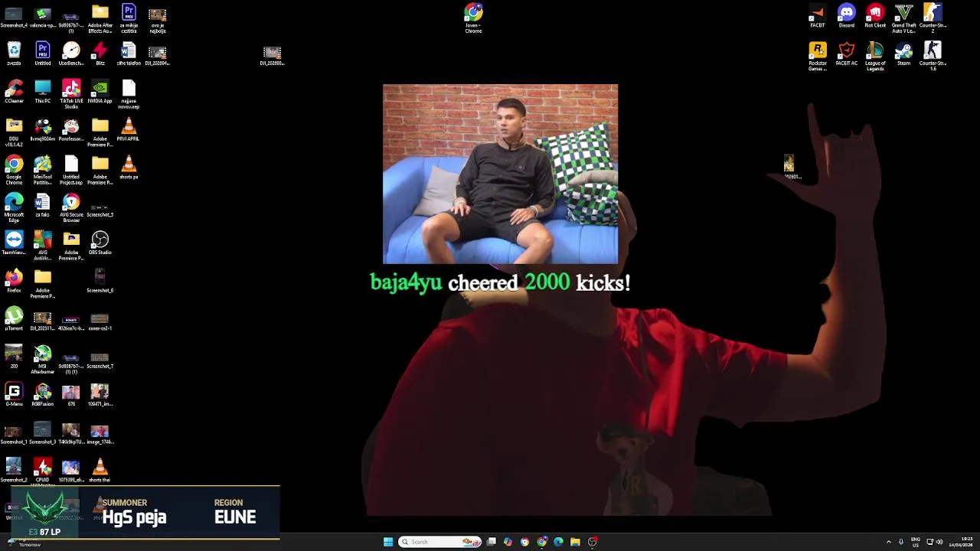Launch AVG AntiVirus shortcut
The width and height of the screenshot is (980, 551).
[x=43, y=245]
